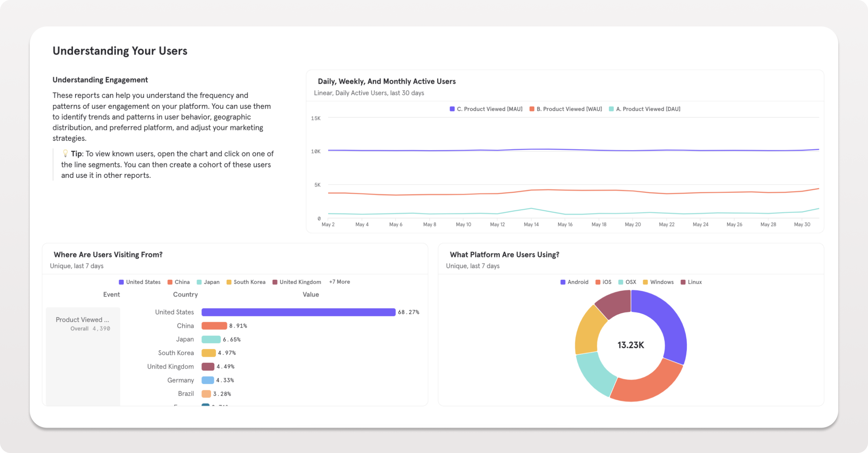The height and width of the screenshot is (453, 868).
Task: Select the OSX legend entry
Action: pos(627,282)
